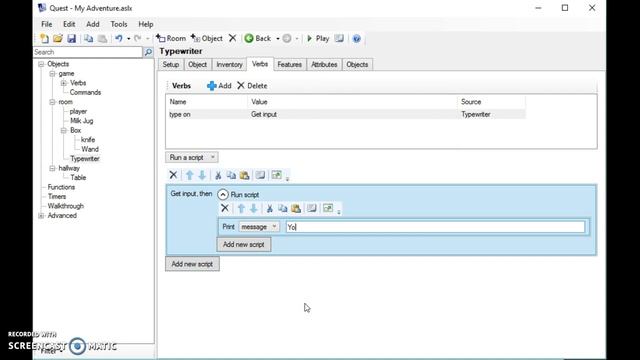Viewport: 640px width, 360px height.
Task: Open the Tools menu
Action: (x=119, y=24)
